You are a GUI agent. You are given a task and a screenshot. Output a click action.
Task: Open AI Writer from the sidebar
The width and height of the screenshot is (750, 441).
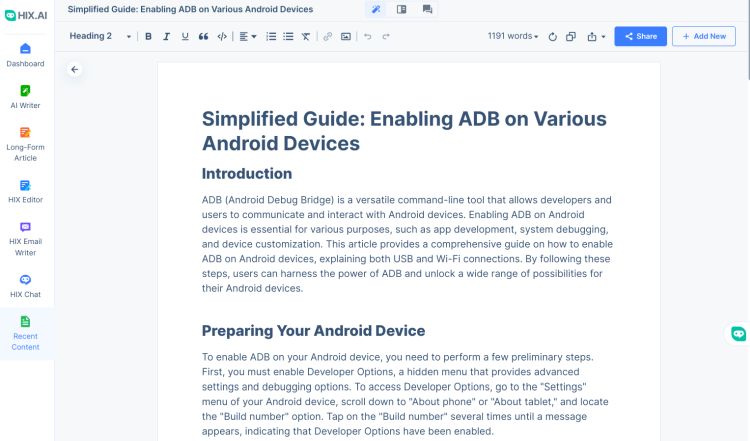coord(25,97)
